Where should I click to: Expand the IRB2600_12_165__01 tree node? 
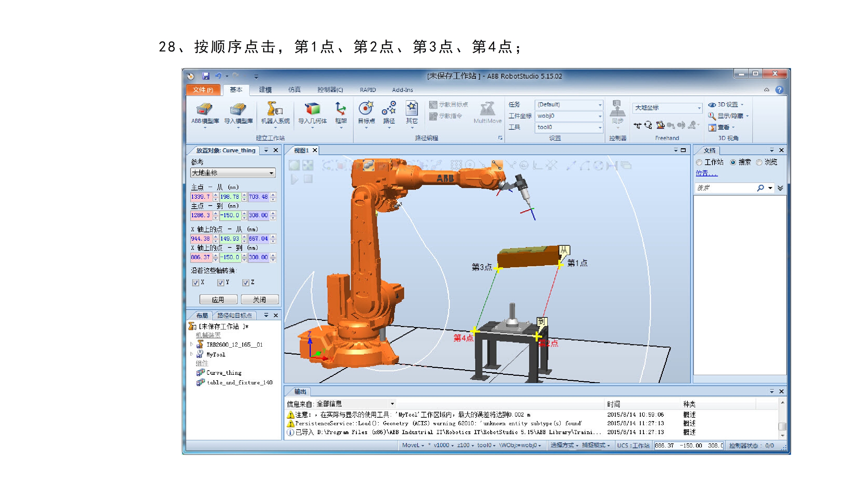point(191,344)
